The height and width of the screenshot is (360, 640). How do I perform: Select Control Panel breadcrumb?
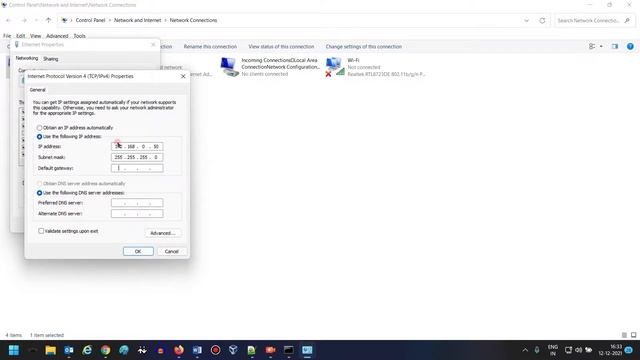90,20
